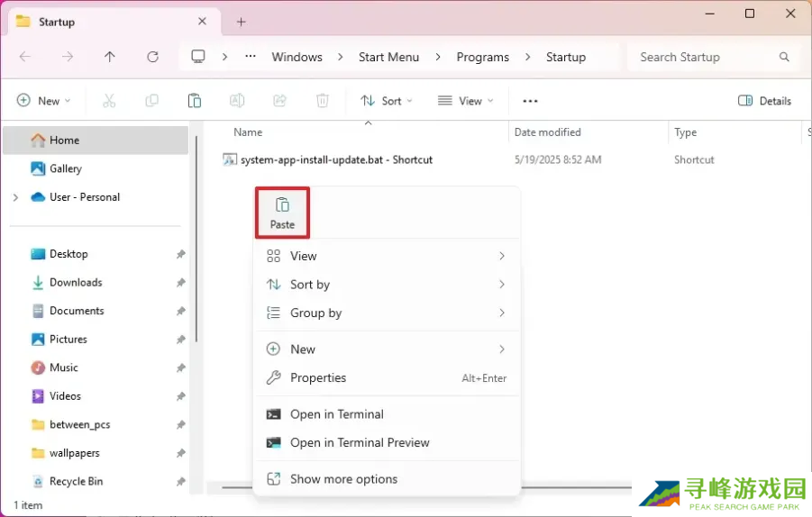The height and width of the screenshot is (517, 812).
Task: Open Downloads in the sidebar
Action: click(76, 282)
